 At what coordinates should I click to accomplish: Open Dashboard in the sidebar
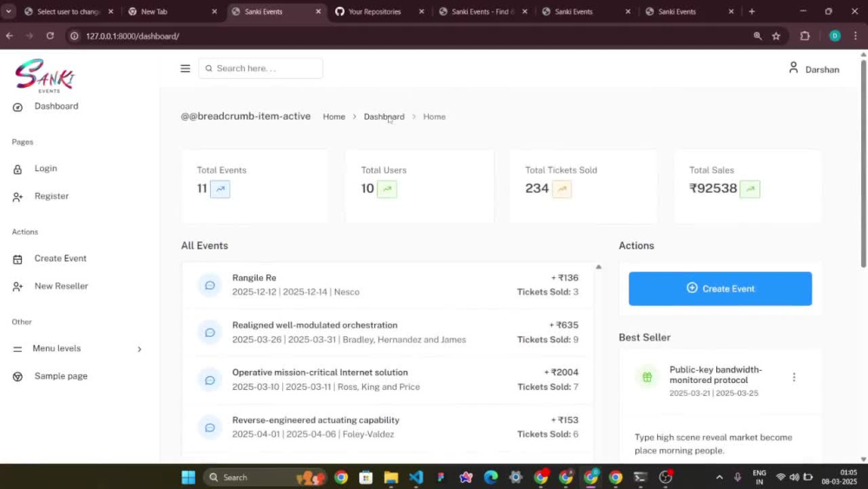click(x=56, y=106)
